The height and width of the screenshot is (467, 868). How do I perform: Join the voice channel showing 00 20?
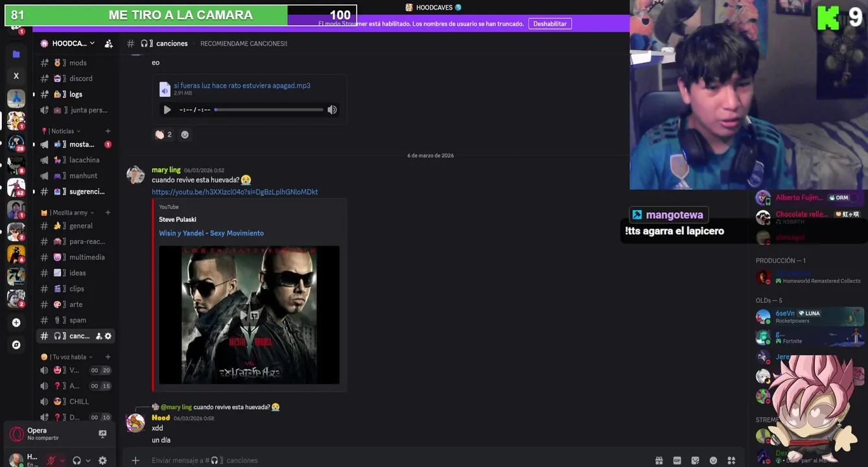pyautogui.click(x=76, y=370)
